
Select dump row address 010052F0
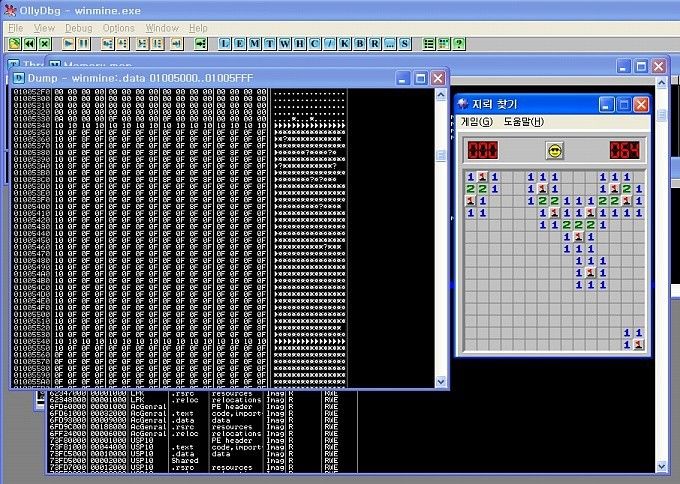pyautogui.click(x=32, y=92)
